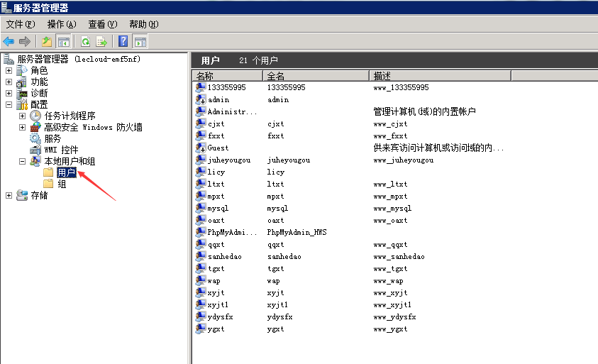Sort by the 名称 column header

pyautogui.click(x=227, y=76)
